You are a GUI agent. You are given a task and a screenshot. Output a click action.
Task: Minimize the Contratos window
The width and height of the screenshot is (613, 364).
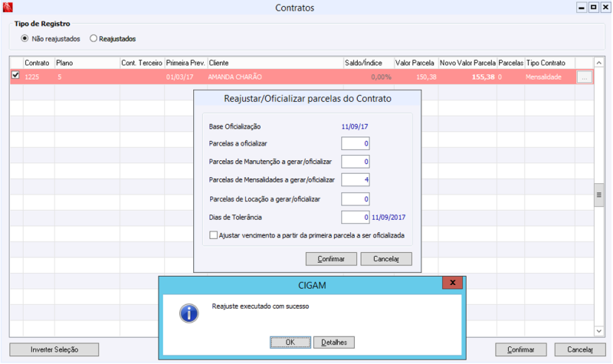point(582,8)
